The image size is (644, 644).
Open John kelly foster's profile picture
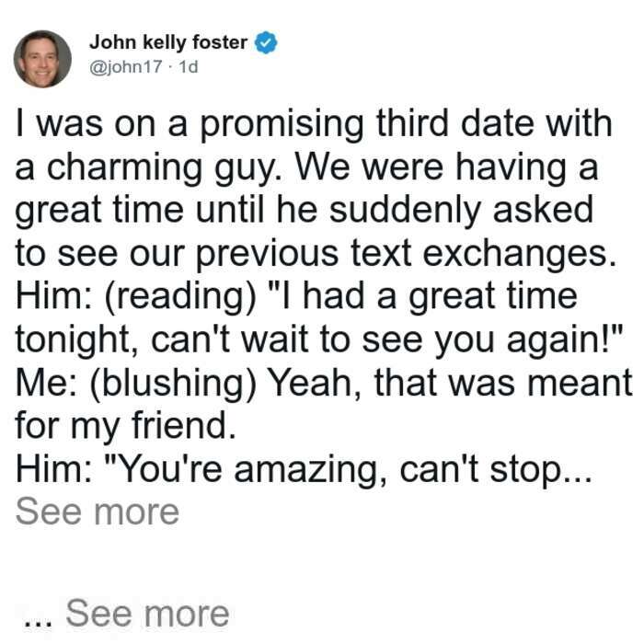click(x=42, y=59)
